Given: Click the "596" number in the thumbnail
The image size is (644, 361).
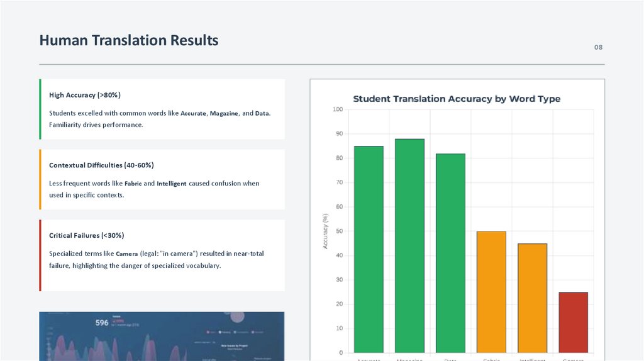Looking at the screenshot, I should pyautogui.click(x=102, y=323).
